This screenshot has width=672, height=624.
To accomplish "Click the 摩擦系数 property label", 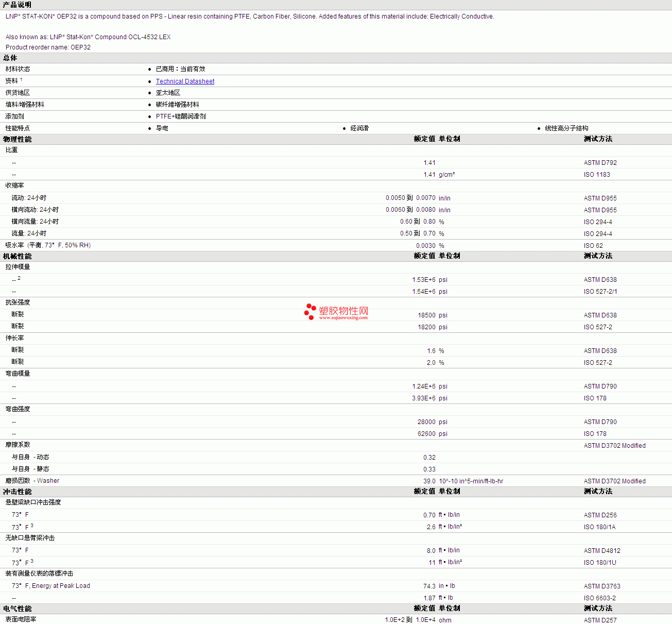I will click(x=18, y=445).
